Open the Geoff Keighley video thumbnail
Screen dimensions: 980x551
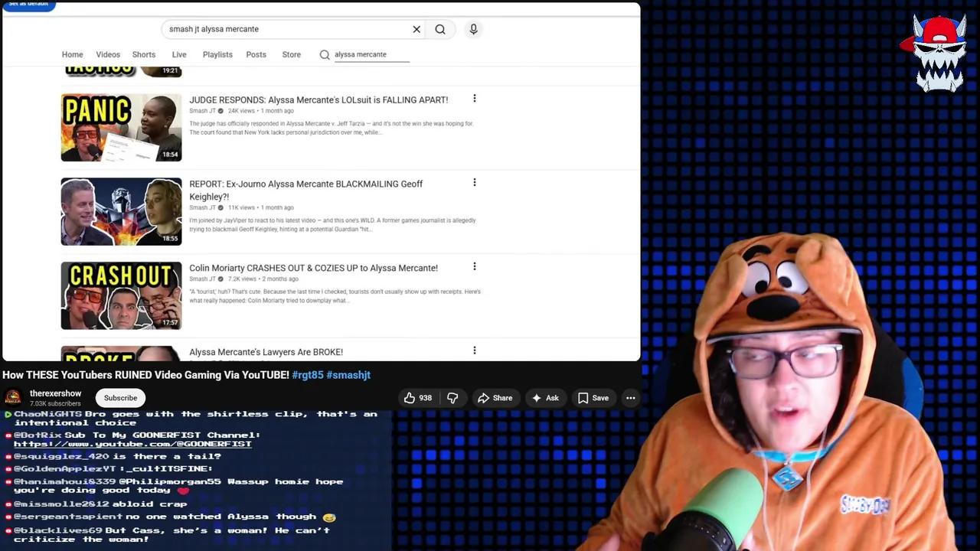point(121,212)
